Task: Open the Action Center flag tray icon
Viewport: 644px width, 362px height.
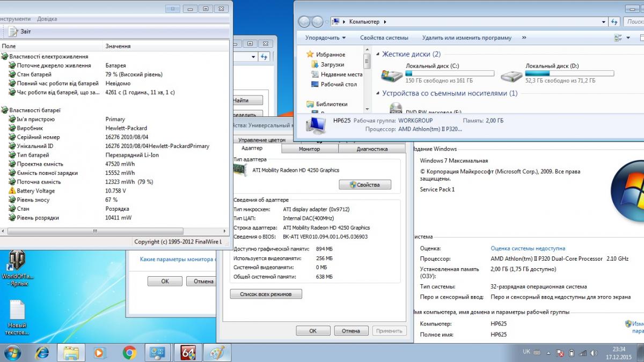Action: 559,353
